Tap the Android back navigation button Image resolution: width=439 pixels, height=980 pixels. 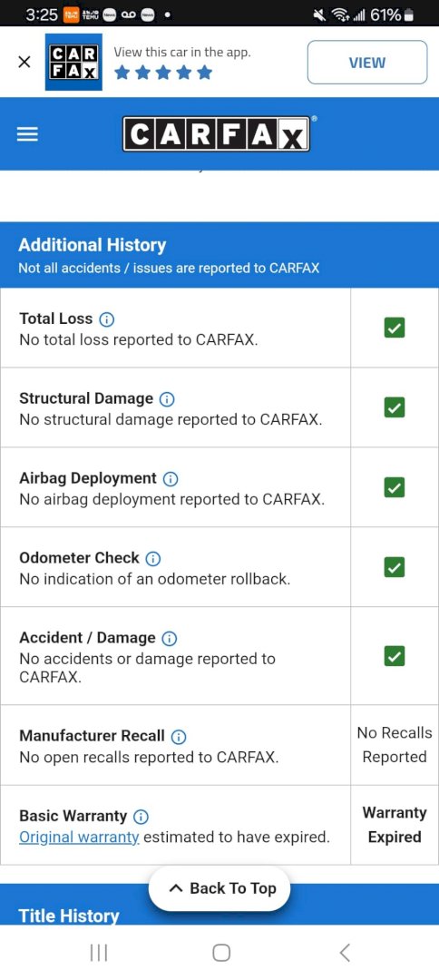(x=344, y=953)
